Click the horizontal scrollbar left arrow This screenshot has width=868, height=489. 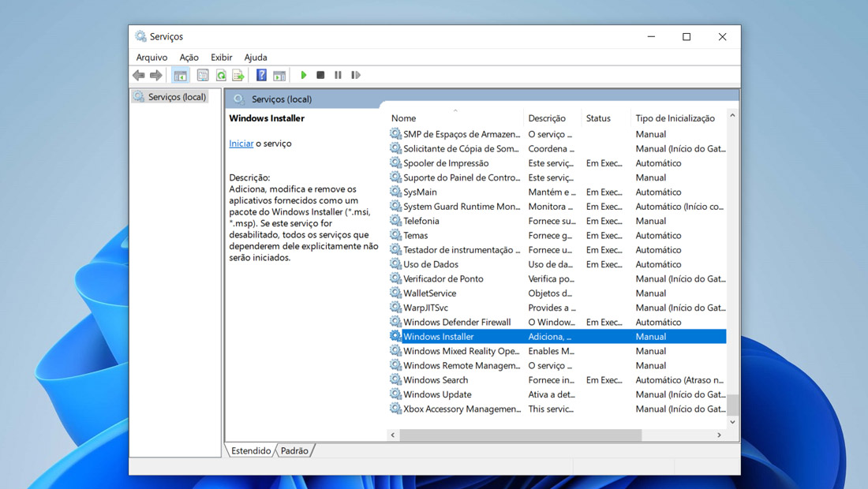pyautogui.click(x=393, y=435)
